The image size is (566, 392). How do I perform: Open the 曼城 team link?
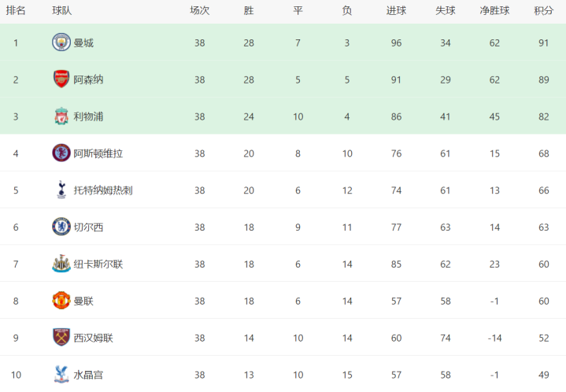[83, 43]
